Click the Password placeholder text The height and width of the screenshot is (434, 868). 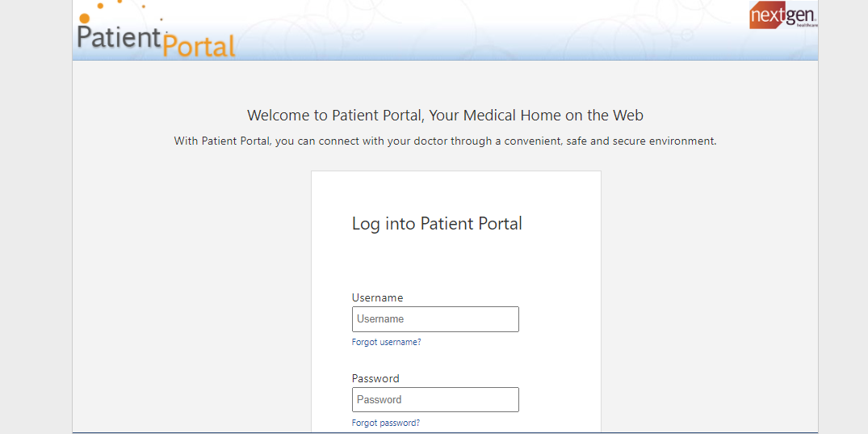click(379, 399)
